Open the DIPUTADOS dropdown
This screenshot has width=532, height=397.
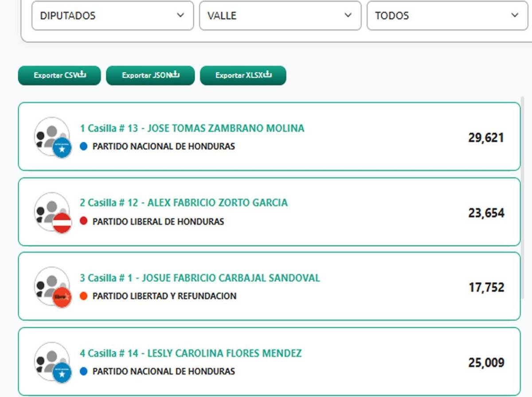pos(112,16)
